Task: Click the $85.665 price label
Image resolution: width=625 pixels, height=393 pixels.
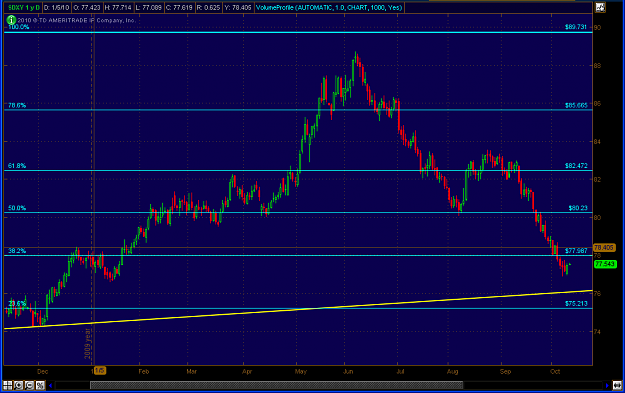Action: point(576,105)
